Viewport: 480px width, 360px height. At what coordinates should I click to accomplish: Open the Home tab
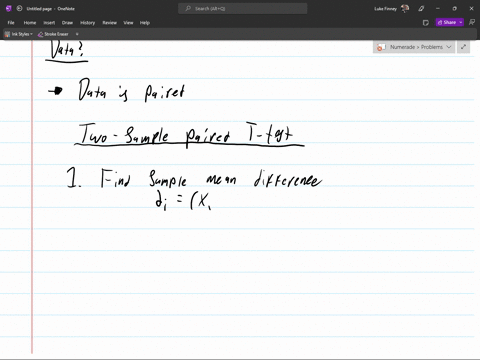point(30,23)
